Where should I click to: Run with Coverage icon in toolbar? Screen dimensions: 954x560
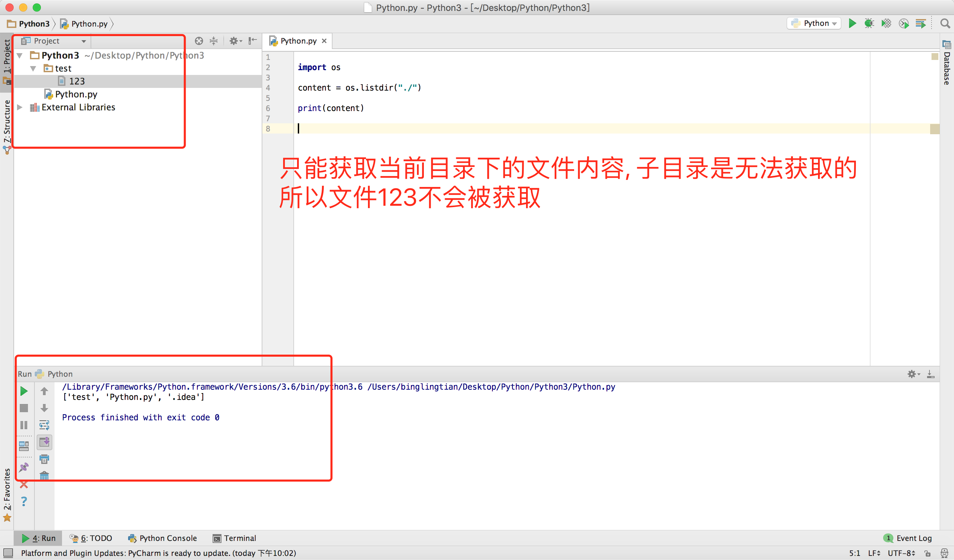click(x=886, y=24)
